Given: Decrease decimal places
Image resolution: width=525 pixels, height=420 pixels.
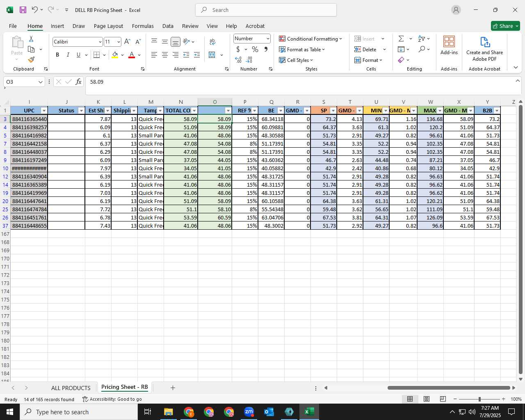Looking at the screenshot, I should [x=249, y=60].
